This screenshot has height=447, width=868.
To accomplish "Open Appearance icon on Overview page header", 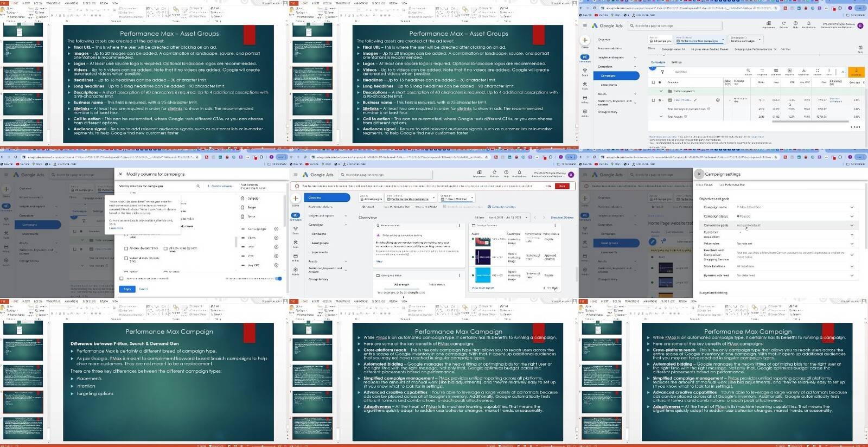I will click(479, 173).
